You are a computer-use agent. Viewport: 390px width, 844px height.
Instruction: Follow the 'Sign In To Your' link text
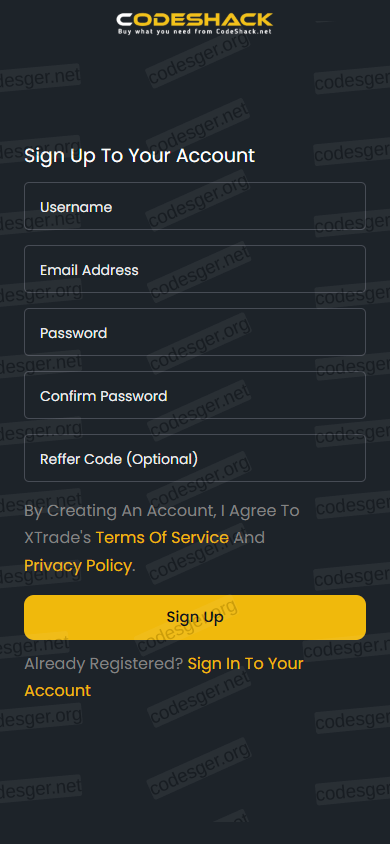pos(245,663)
